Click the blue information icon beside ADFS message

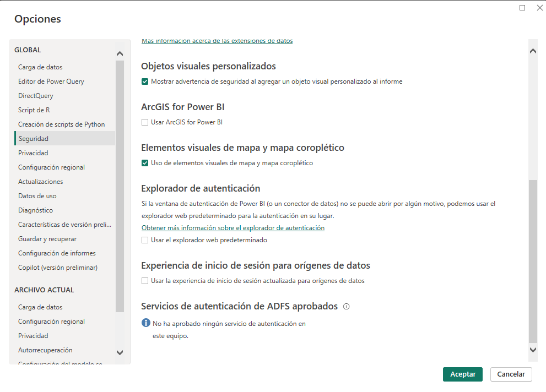(x=146, y=323)
